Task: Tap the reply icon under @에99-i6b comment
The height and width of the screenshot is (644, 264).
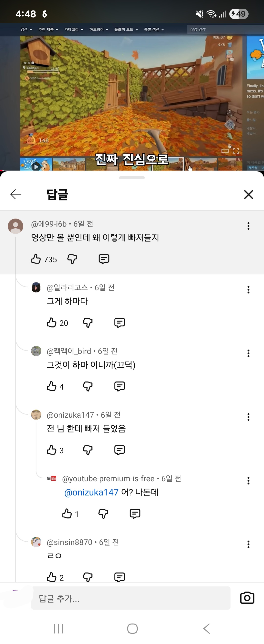Action: coord(104,259)
